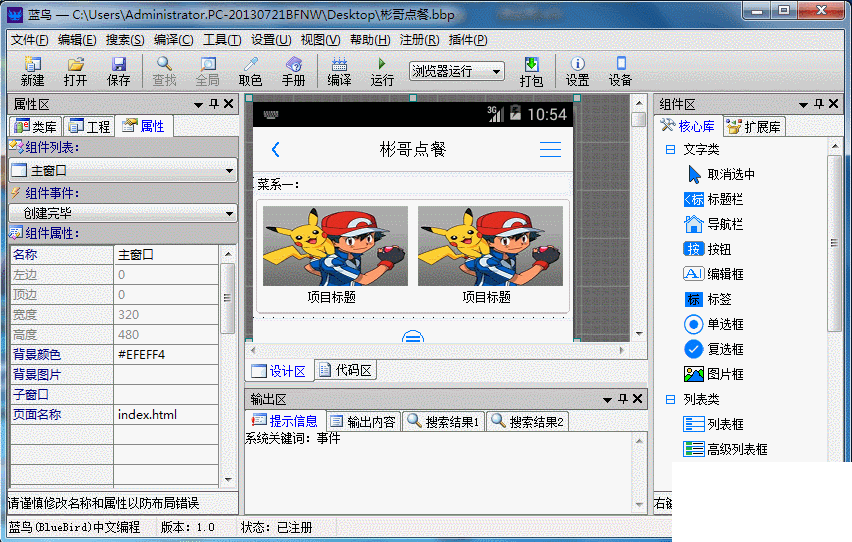The image size is (852, 542).
Task: Select 取消选中 pointer in component list
Action: pos(721,175)
